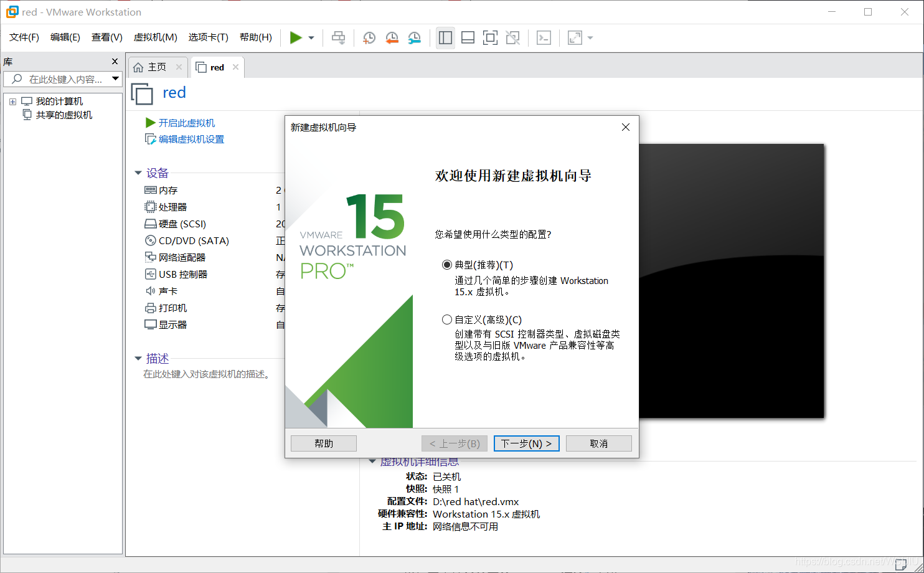Collapse the 描述 section

click(138, 359)
